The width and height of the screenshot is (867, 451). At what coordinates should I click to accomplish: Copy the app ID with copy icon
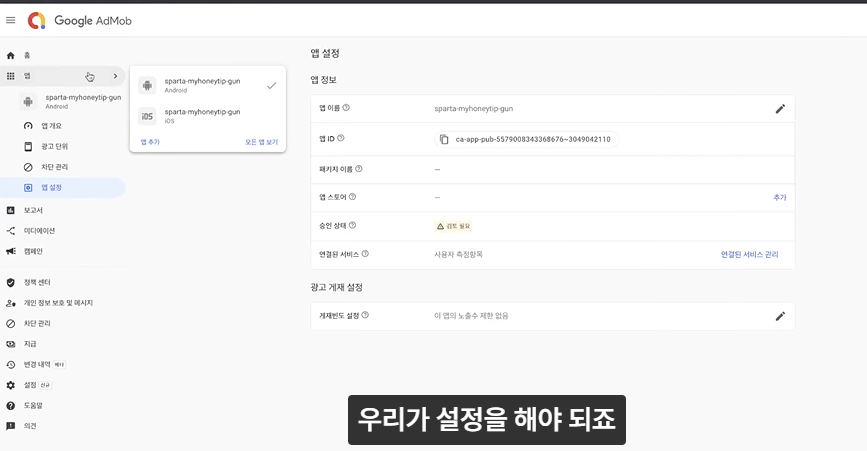[443, 139]
